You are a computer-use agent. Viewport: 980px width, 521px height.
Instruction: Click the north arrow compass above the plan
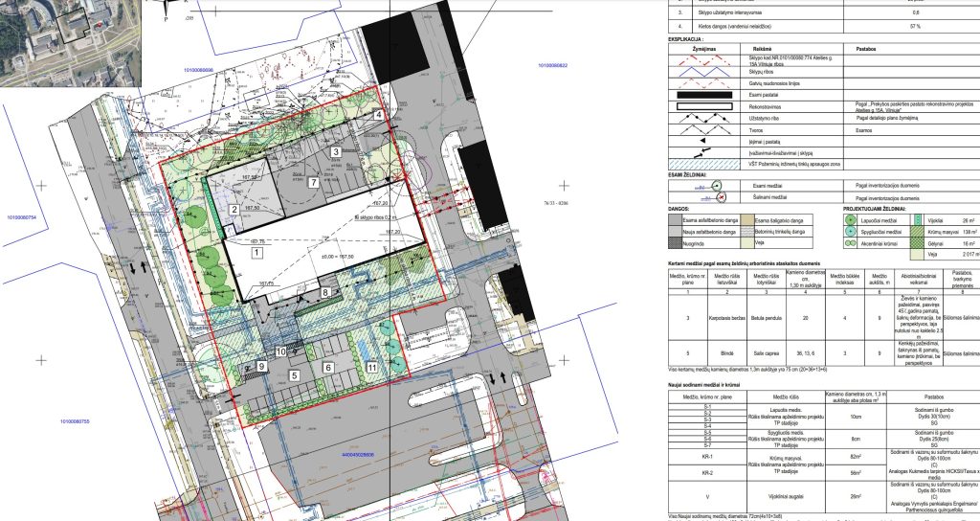167,9
